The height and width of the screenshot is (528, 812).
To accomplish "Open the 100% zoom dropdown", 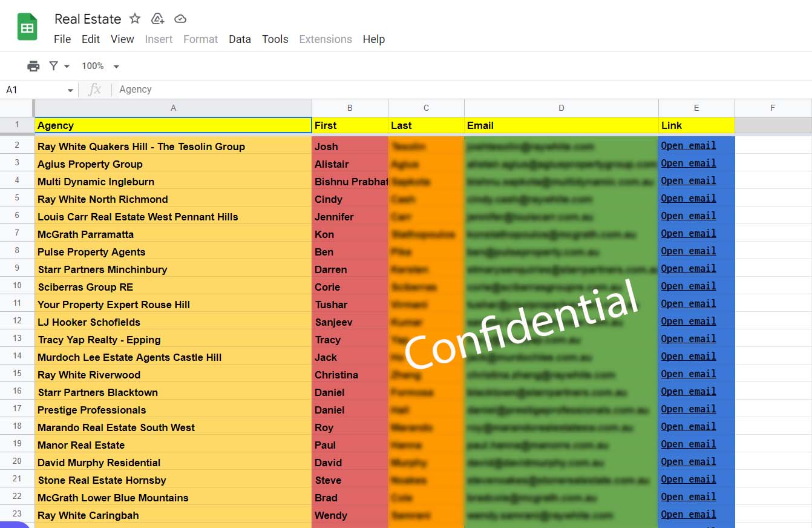I will click(100, 66).
